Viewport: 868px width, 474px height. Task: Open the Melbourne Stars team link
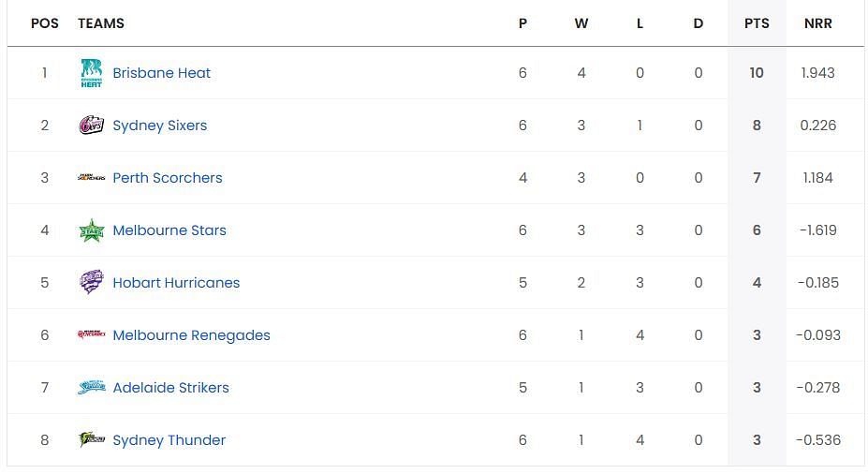click(169, 230)
